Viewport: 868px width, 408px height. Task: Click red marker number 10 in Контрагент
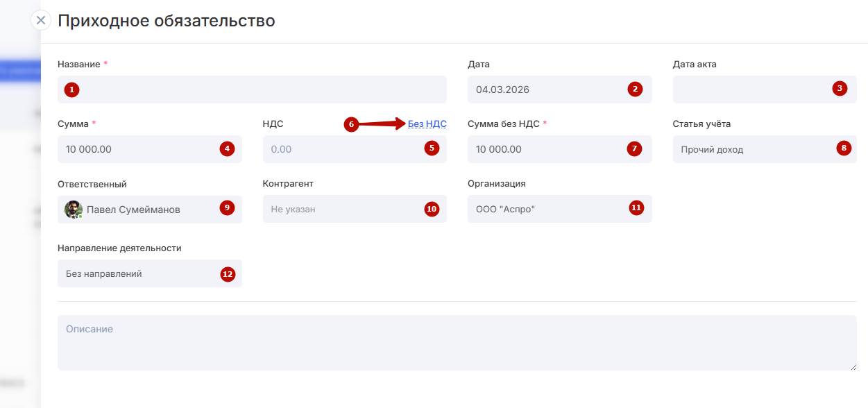point(432,209)
